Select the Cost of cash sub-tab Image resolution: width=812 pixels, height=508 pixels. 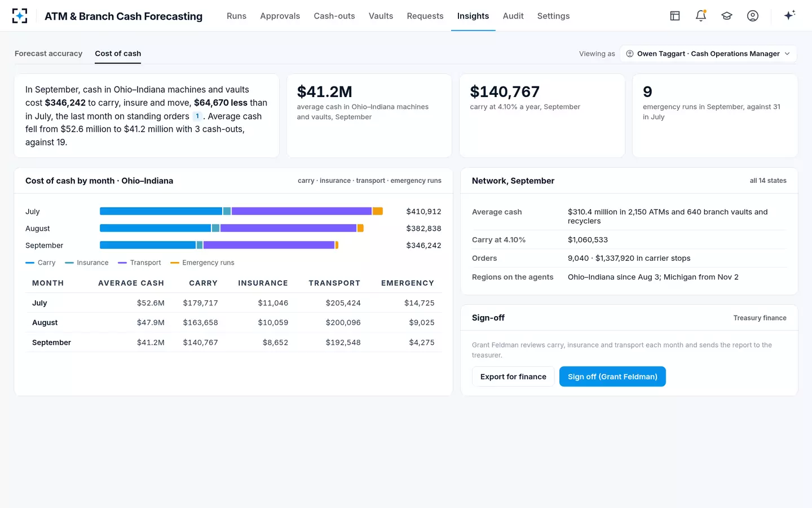coord(118,54)
